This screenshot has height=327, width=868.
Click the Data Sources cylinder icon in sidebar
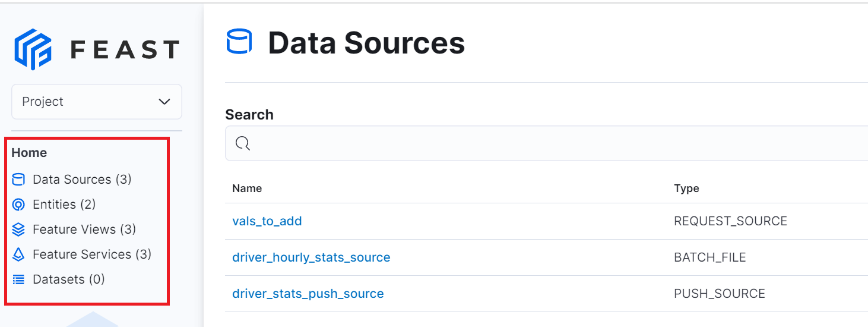[18, 180]
